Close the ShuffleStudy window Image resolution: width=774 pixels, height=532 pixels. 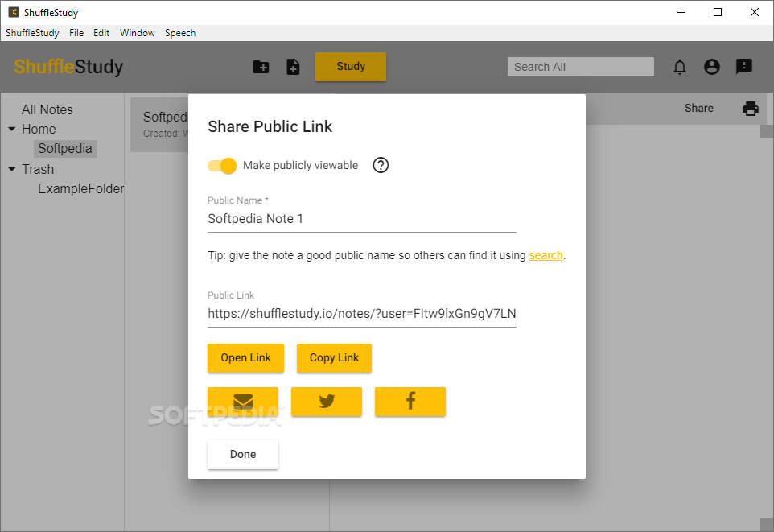[754, 12]
